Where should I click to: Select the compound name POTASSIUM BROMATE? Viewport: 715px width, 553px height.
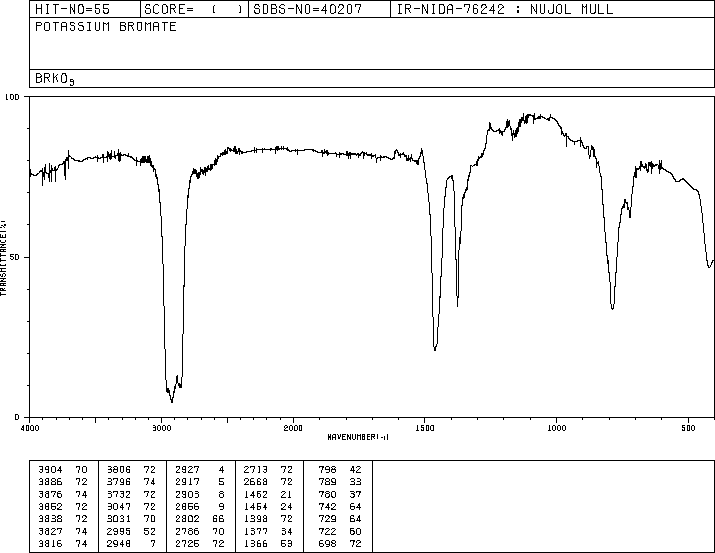pyautogui.click(x=106, y=27)
